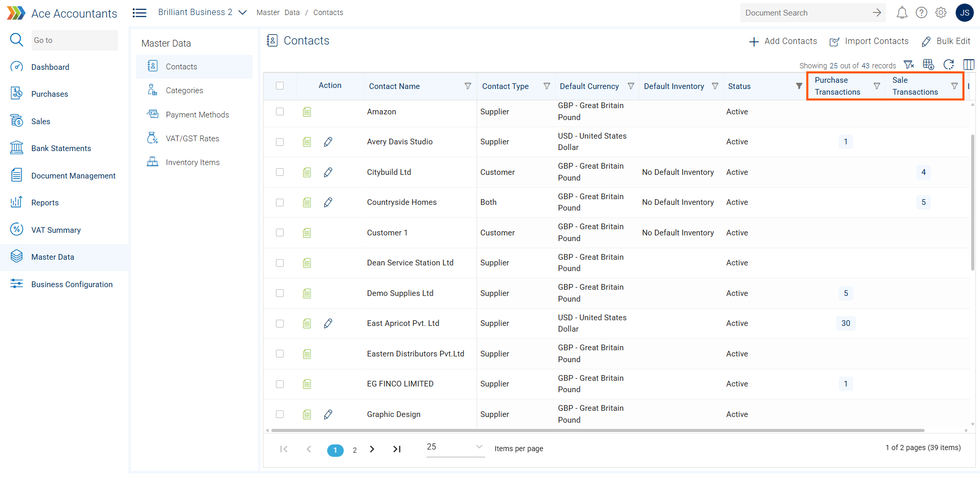Click Add Contacts button
The image size is (980, 477).
[783, 41]
